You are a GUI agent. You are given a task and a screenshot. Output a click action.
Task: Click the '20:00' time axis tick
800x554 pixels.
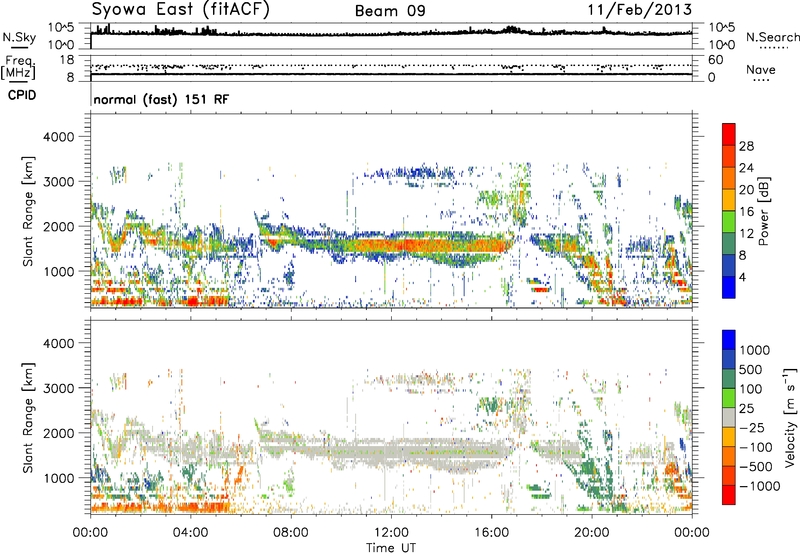pyautogui.click(x=592, y=533)
